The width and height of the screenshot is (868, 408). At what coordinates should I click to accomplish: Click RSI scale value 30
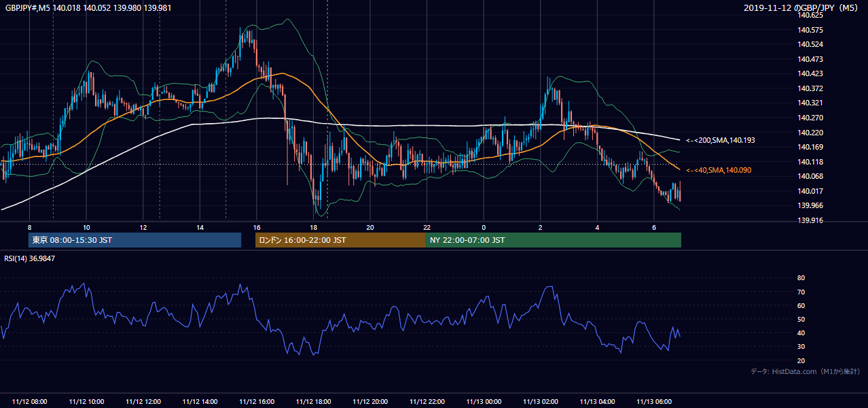801,346
